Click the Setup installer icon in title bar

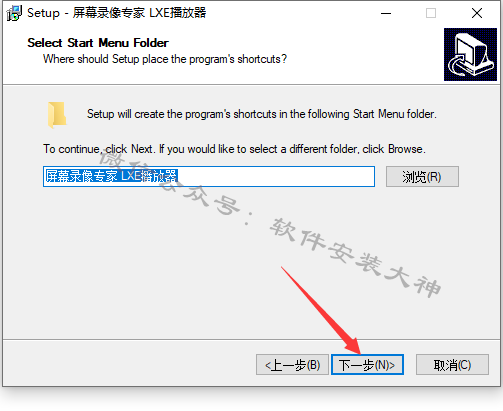14,13
